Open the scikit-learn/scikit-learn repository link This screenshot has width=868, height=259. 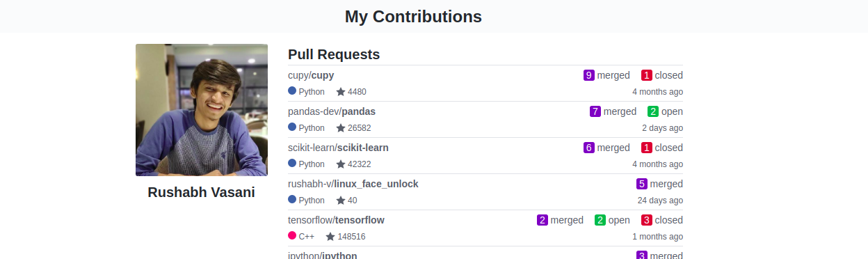tap(338, 148)
